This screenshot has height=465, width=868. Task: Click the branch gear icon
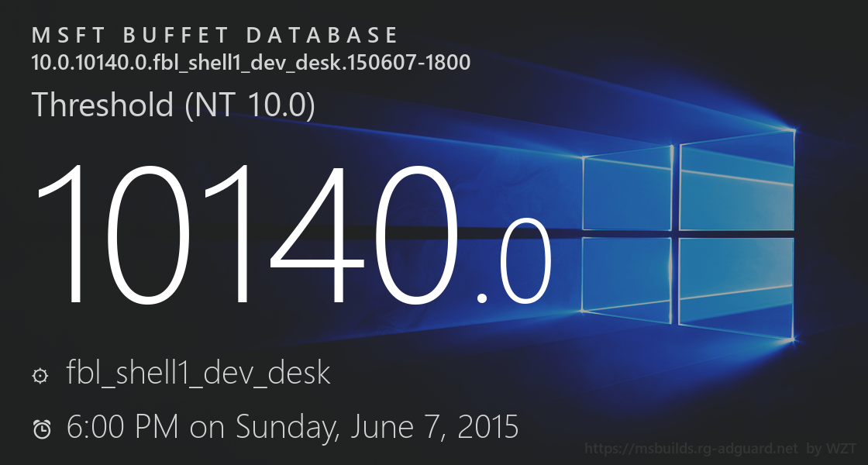coord(40,376)
